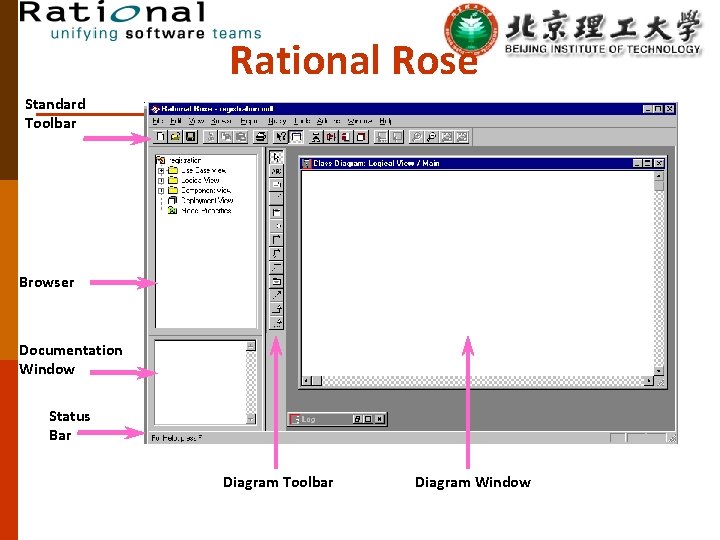Select the Generalization arrow tool
The image size is (720, 540).
pyautogui.click(x=276, y=309)
